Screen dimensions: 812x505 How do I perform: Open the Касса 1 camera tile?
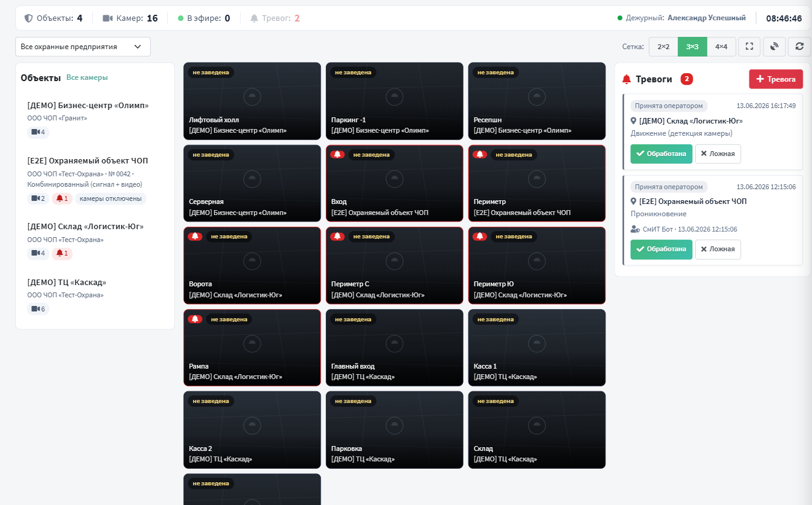[x=537, y=348]
